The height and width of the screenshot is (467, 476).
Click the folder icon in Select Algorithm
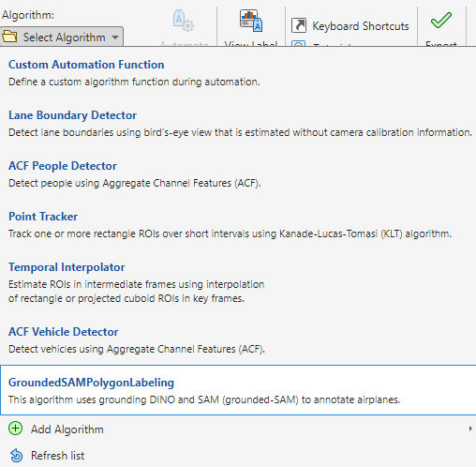coord(9,37)
